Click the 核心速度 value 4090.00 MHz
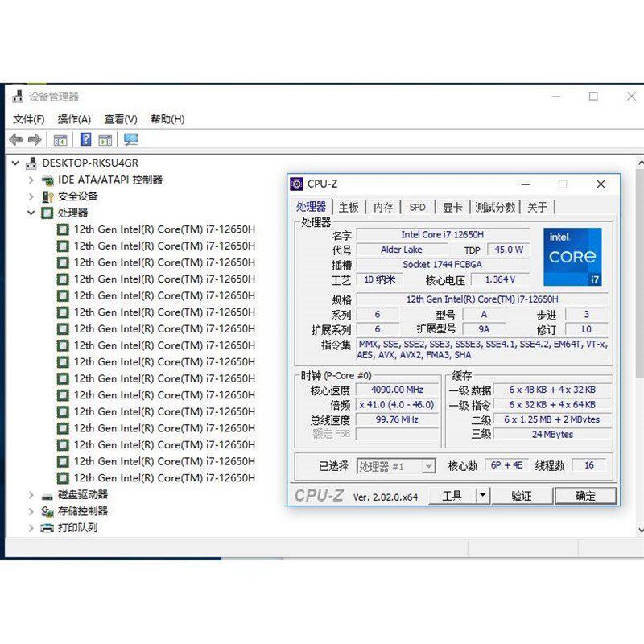The image size is (644, 644). 397,390
